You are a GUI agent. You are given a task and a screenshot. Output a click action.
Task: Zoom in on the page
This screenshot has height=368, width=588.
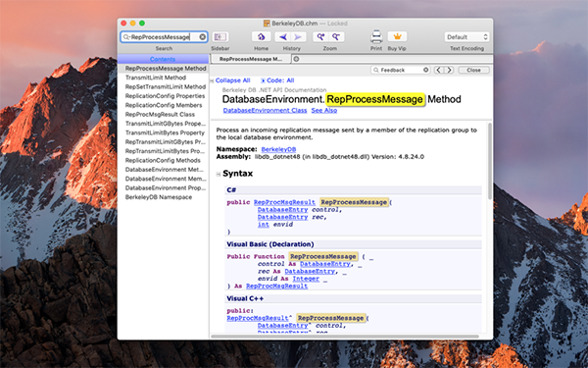coord(320,37)
